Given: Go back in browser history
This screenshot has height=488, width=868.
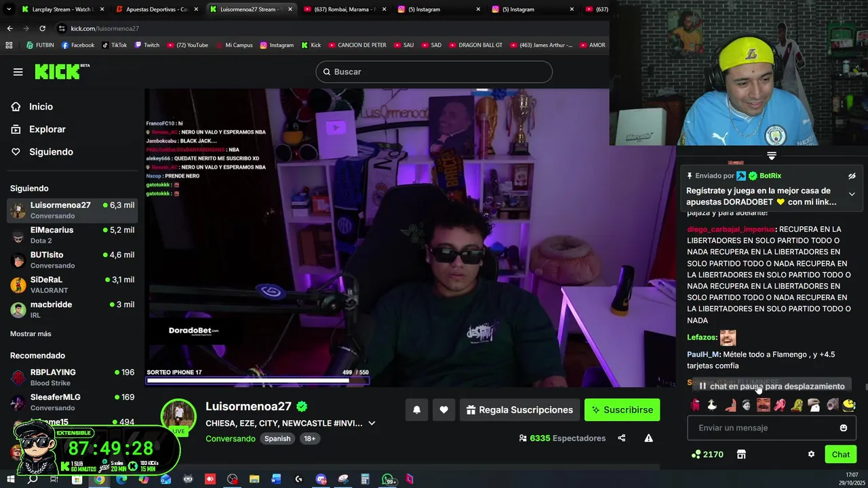Looking at the screenshot, I should tap(9, 28).
